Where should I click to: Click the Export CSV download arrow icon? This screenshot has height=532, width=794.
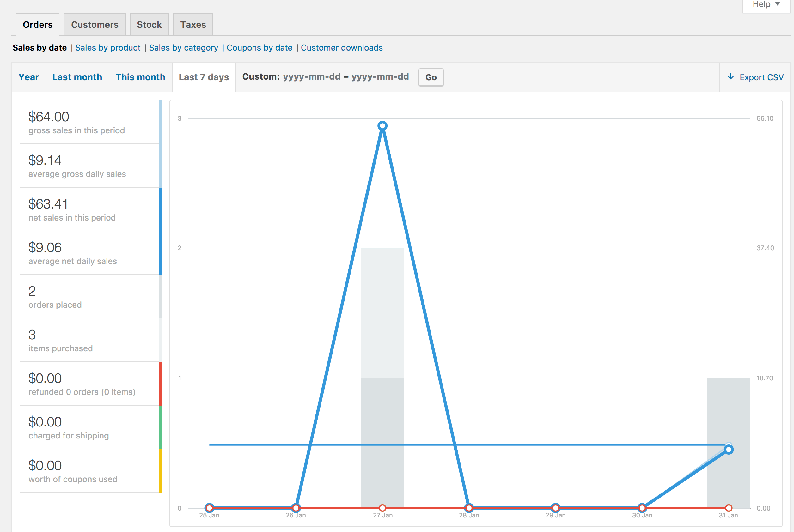730,77
